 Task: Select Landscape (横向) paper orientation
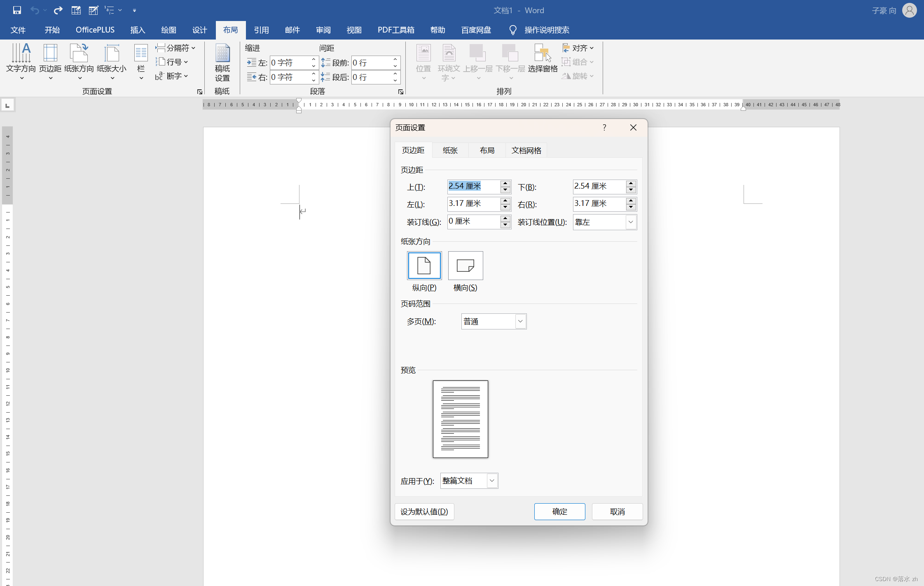pyautogui.click(x=466, y=266)
